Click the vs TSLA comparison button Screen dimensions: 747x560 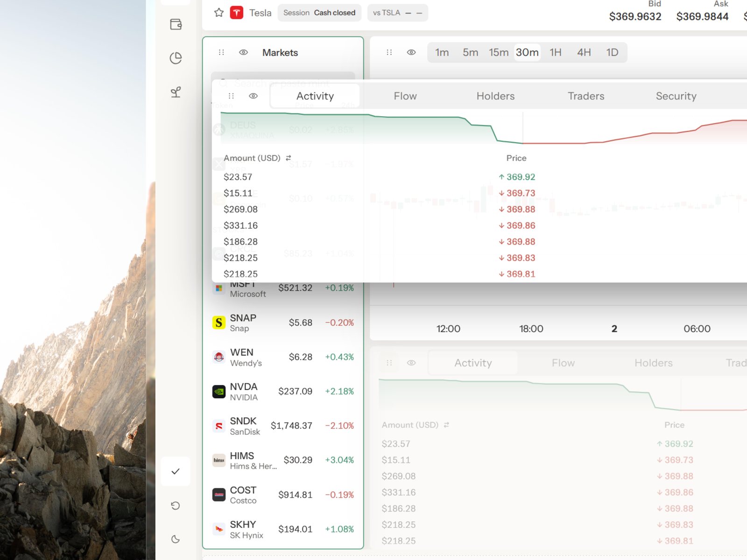click(x=397, y=13)
